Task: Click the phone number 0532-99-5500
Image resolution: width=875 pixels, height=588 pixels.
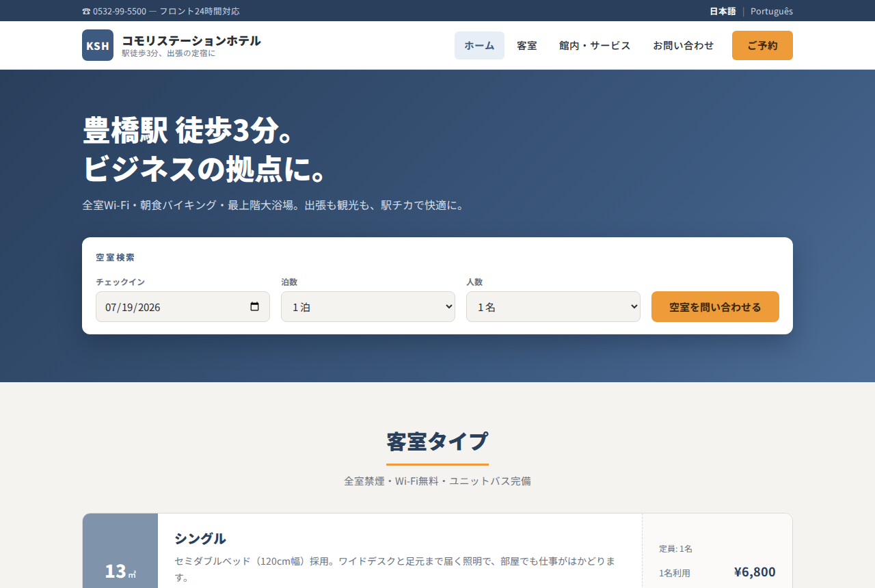Action: tap(119, 11)
